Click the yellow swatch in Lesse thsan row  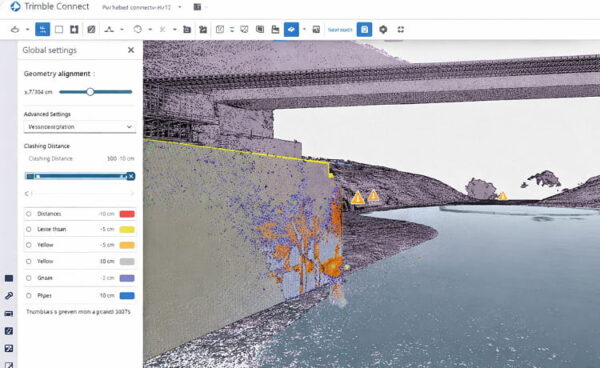pyautogui.click(x=127, y=230)
